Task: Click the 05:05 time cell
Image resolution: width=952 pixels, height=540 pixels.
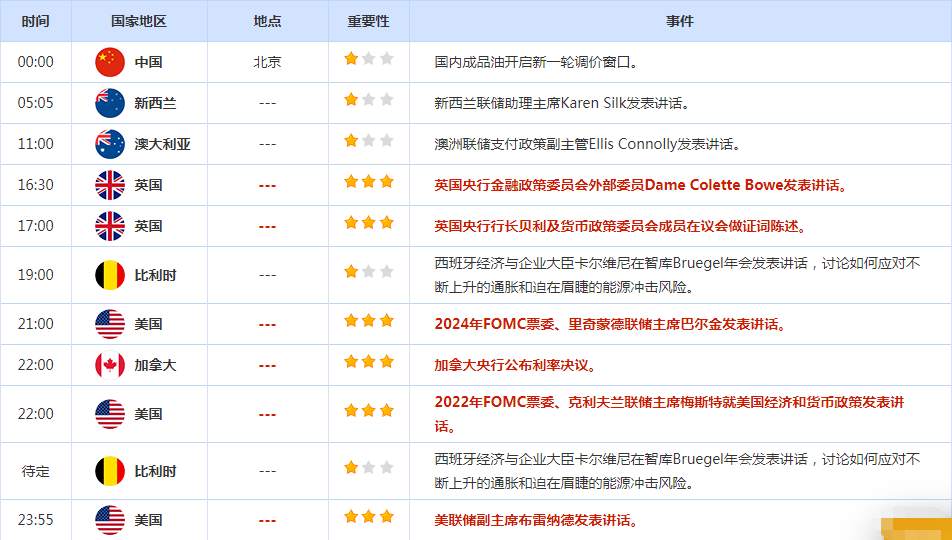Action: click(35, 103)
